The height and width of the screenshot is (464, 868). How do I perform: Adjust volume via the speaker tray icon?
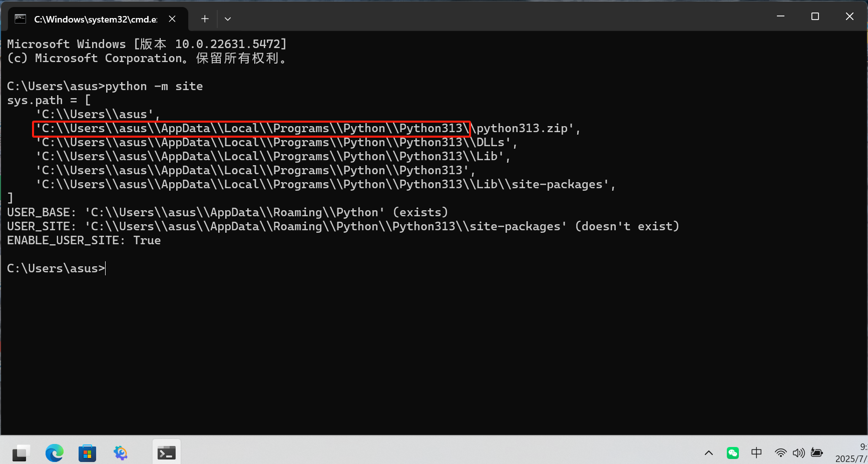point(798,452)
